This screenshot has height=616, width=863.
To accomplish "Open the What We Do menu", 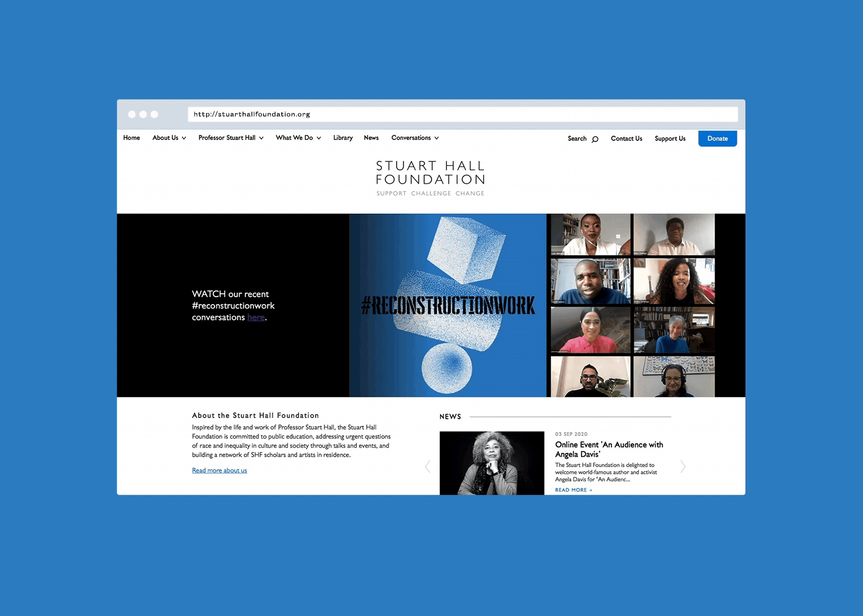I will coord(295,138).
